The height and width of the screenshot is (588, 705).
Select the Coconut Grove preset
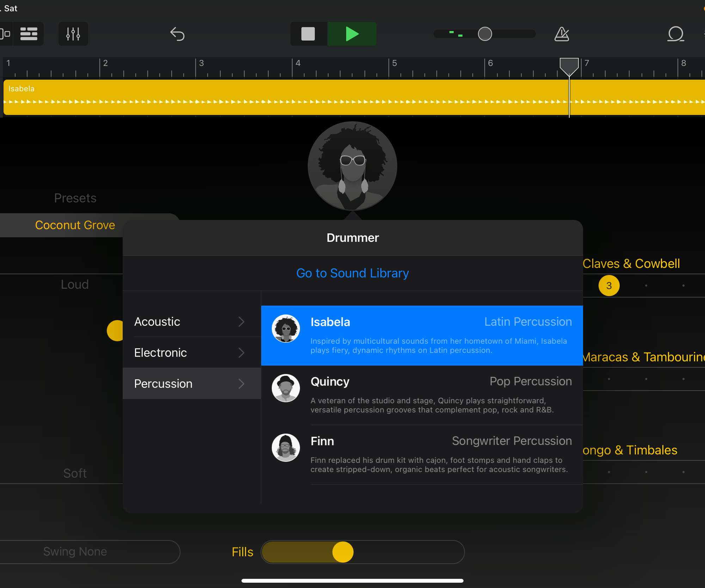pos(75,225)
